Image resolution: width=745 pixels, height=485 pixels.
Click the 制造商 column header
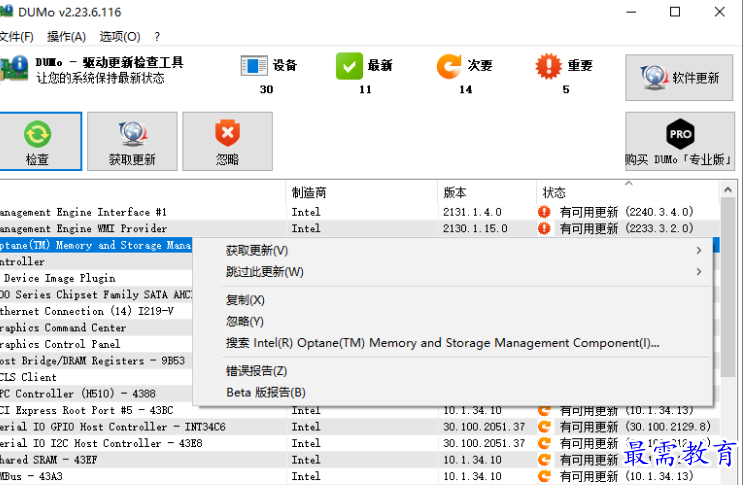click(x=308, y=192)
